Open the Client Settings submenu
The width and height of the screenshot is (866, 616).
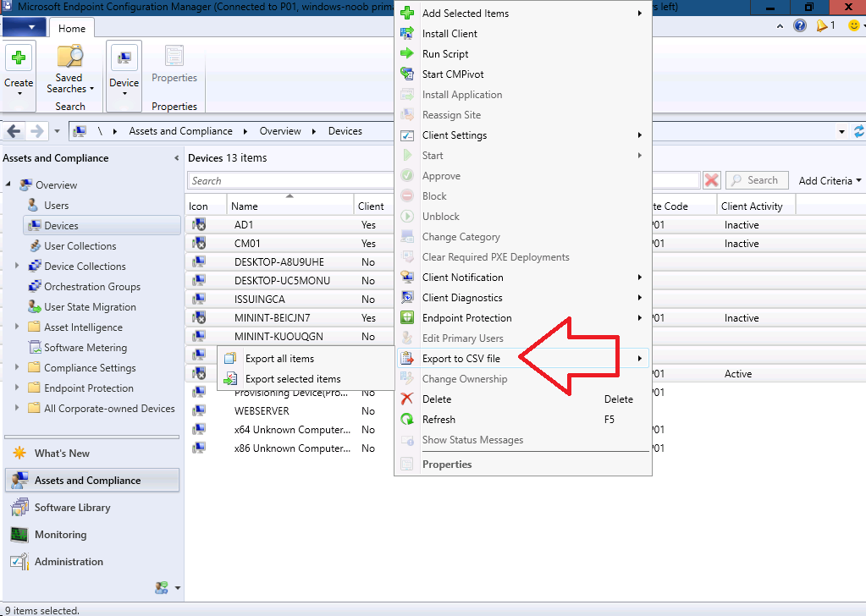tap(522, 135)
